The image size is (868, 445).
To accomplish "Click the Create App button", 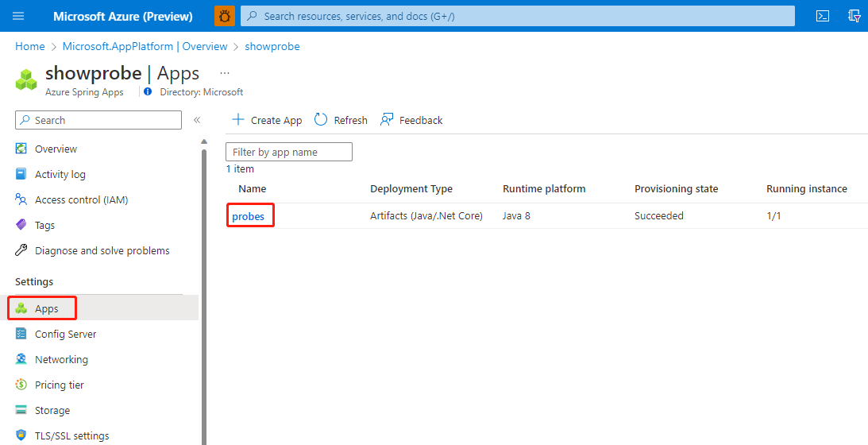I will pyautogui.click(x=267, y=120).
